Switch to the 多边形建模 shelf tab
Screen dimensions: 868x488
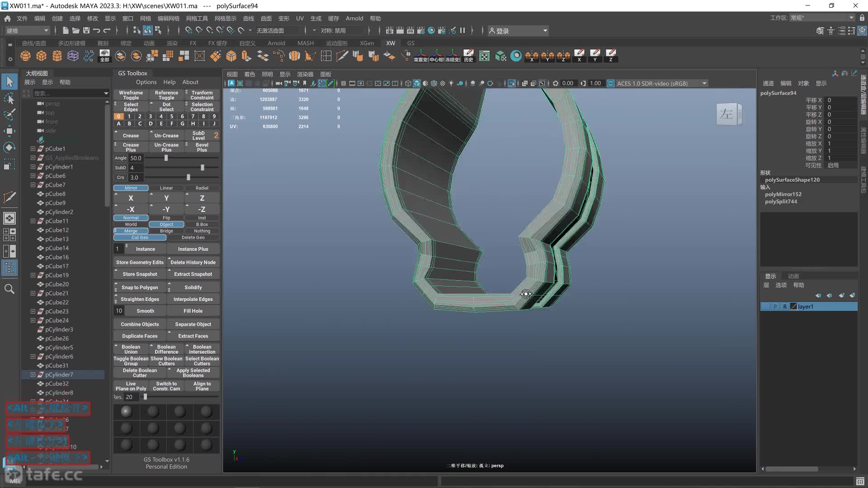[71, 43]
